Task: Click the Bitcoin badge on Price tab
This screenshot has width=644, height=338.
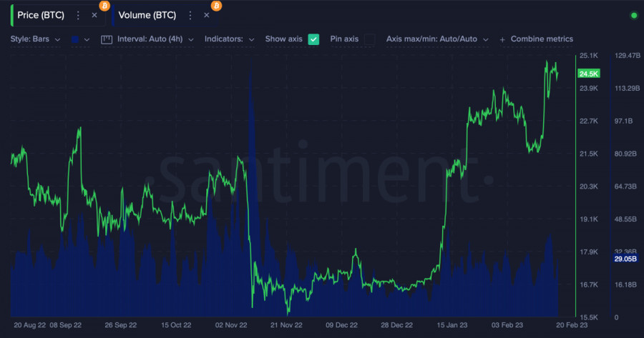Action: tap(104, 6)
